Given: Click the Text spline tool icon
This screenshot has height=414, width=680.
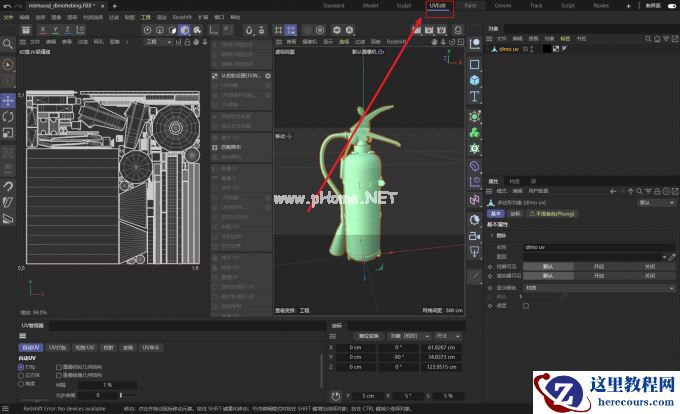Looking at the screenshot, I should pyautogui.click(x=474, y=96).
